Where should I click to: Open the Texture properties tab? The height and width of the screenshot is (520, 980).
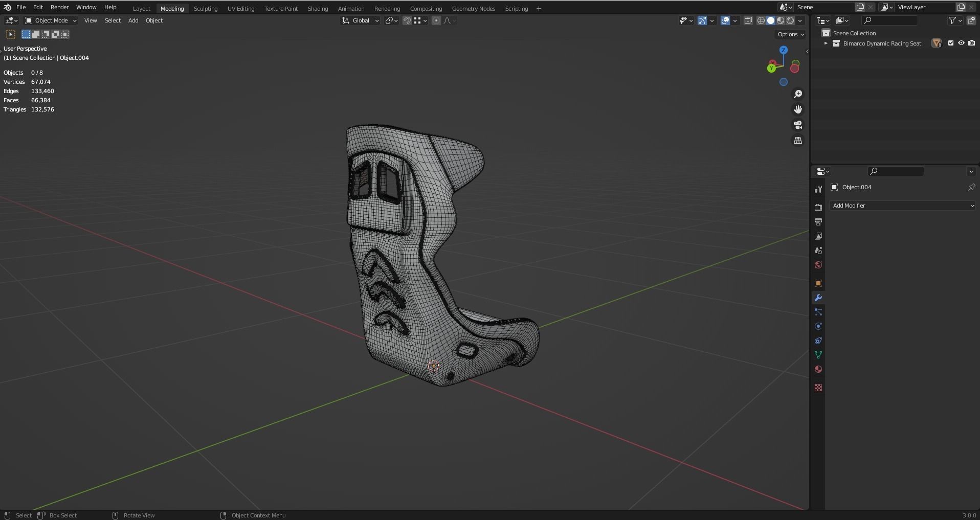818,388
